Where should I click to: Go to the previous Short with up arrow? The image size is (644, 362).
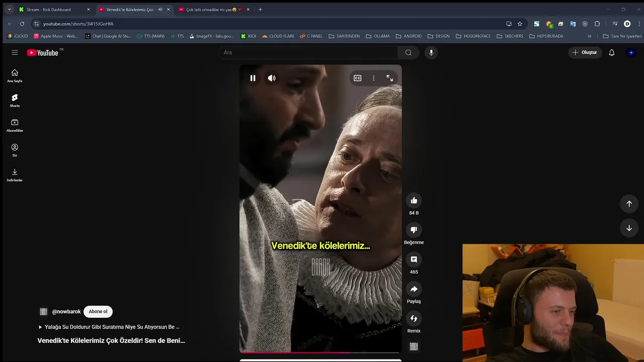click(629, 204)
